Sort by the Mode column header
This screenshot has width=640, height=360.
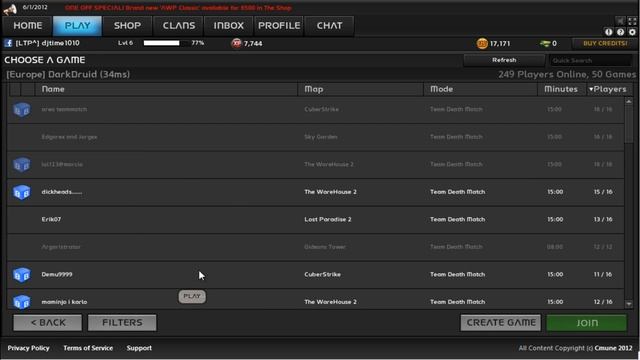pyautogui.click(x=480, y=89)
